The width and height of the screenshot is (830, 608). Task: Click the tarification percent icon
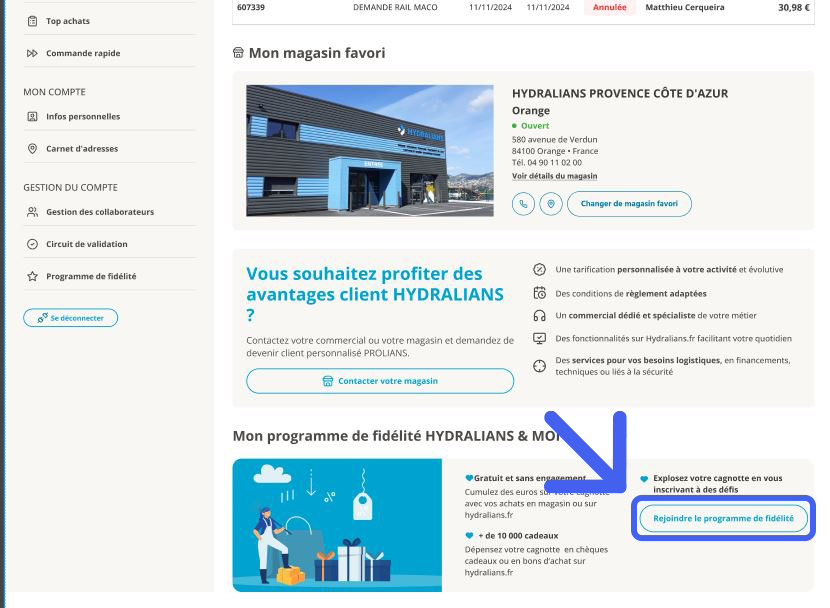click(539, 269)
